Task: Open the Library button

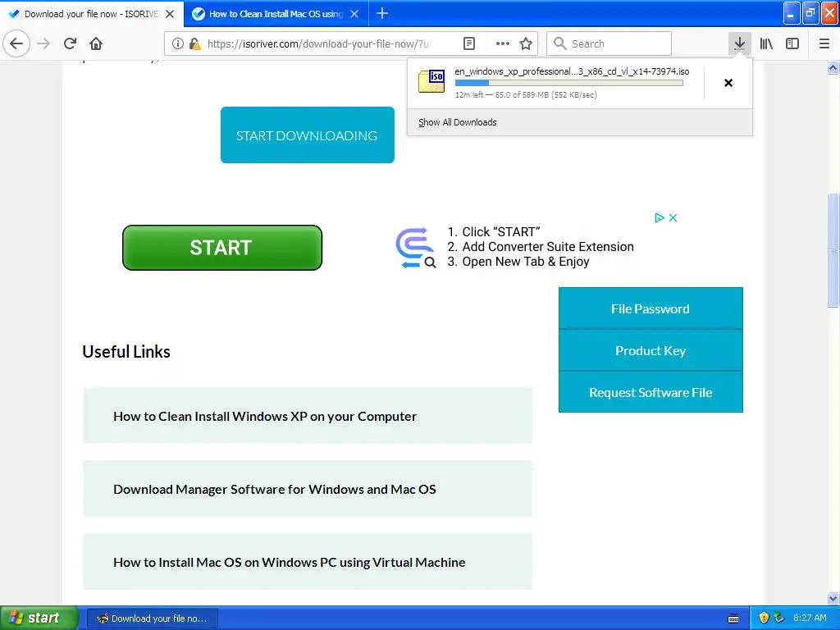Action: 766,43
